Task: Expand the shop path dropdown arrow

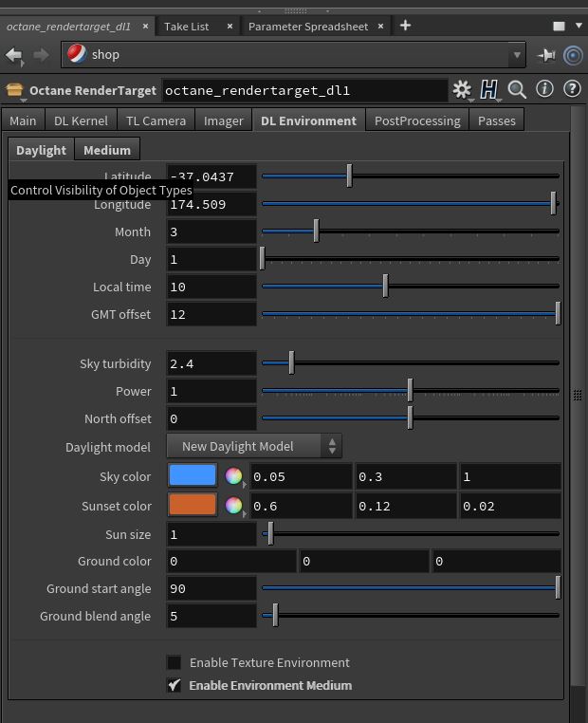Action: pos(517,55)
